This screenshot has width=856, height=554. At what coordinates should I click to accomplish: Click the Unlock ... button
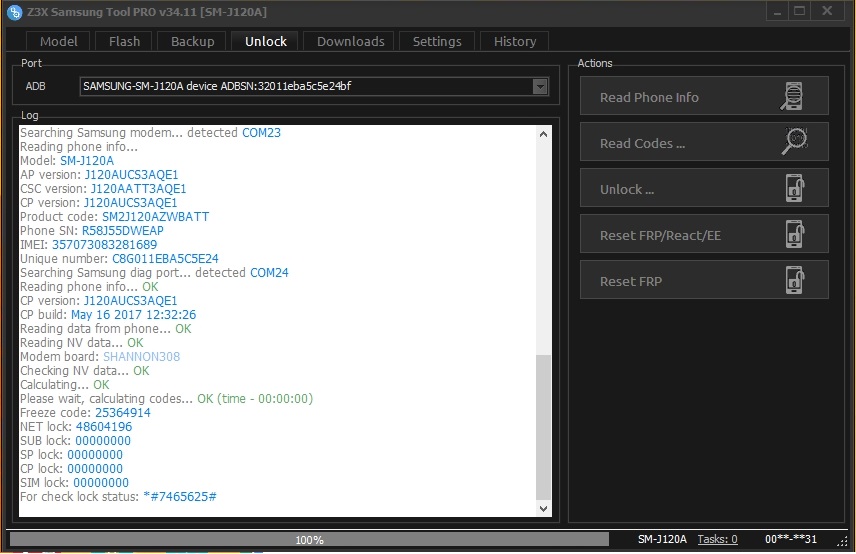[x=704, y=188]
